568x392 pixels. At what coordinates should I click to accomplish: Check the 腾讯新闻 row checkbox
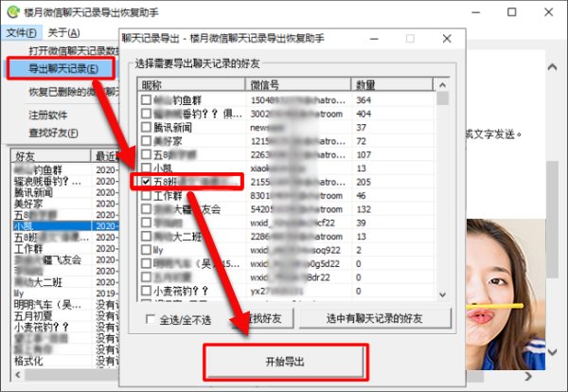click(x=146, y=127)
